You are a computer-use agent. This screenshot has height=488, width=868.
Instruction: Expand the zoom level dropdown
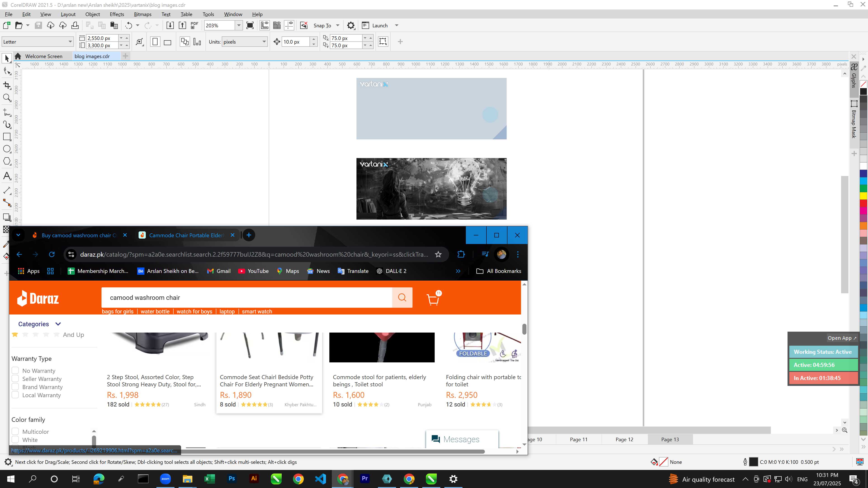(x=238, y=25)
